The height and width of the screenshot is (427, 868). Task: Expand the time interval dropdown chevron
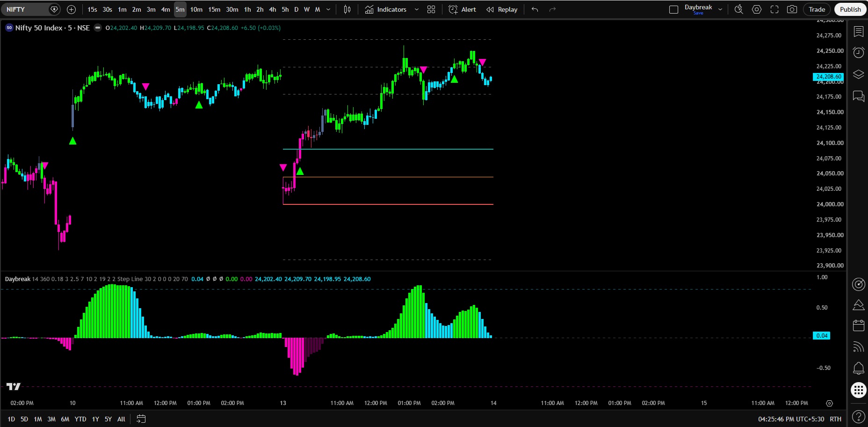coord(328,9)
